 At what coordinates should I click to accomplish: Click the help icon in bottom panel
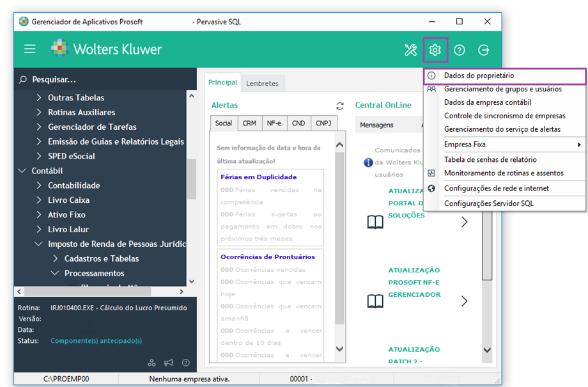click(x=185, y=363)
